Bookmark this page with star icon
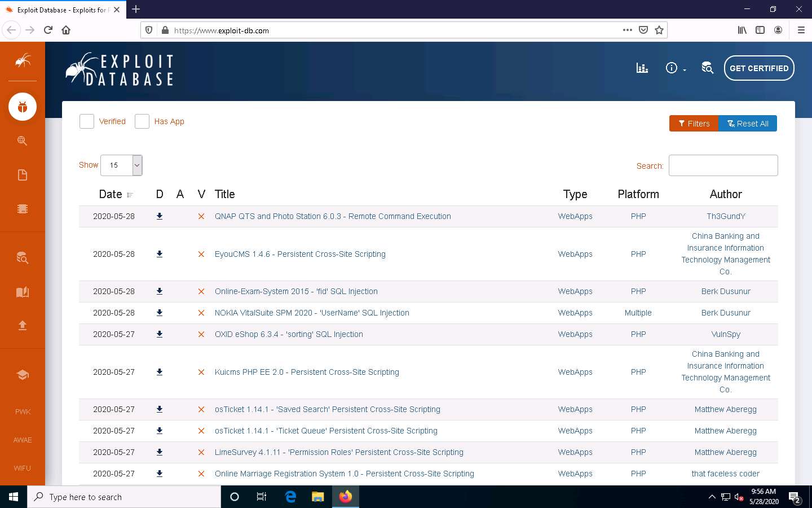This screenshot has height=508, width=812. click(x=659, y=30)
